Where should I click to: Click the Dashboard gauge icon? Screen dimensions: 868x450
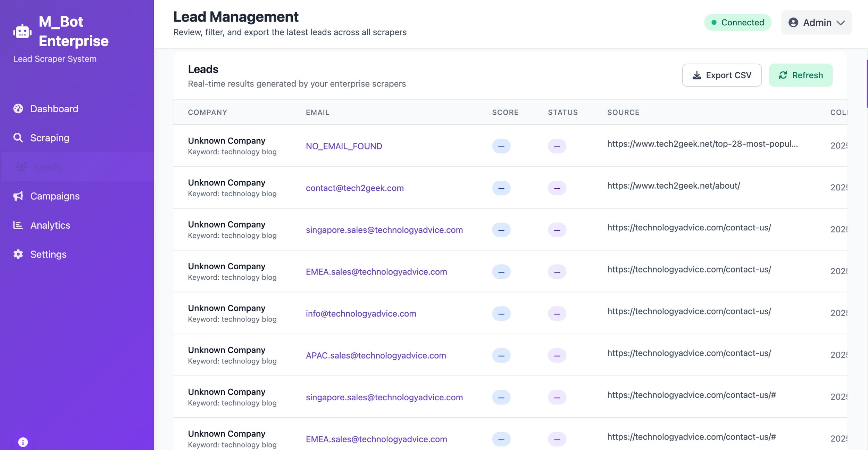coord(18,109)
